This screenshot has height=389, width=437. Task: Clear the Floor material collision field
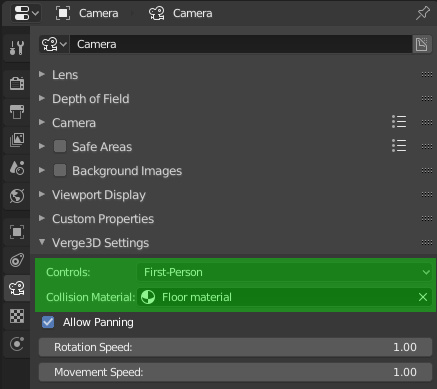[423, 297]
